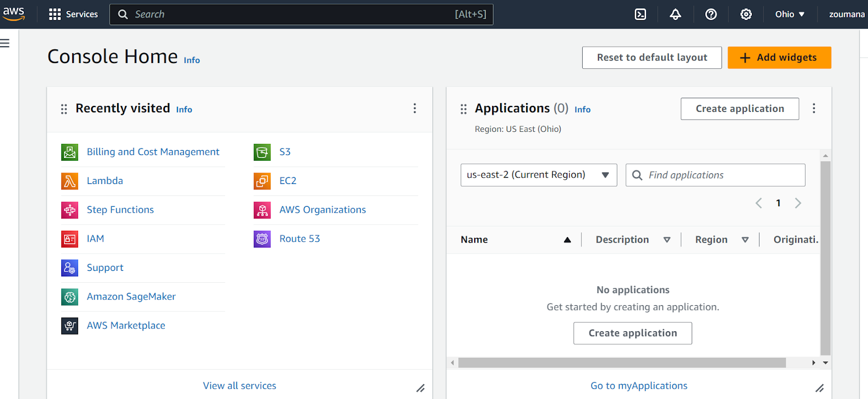Open Applications widget options menu

pos(814,109)
